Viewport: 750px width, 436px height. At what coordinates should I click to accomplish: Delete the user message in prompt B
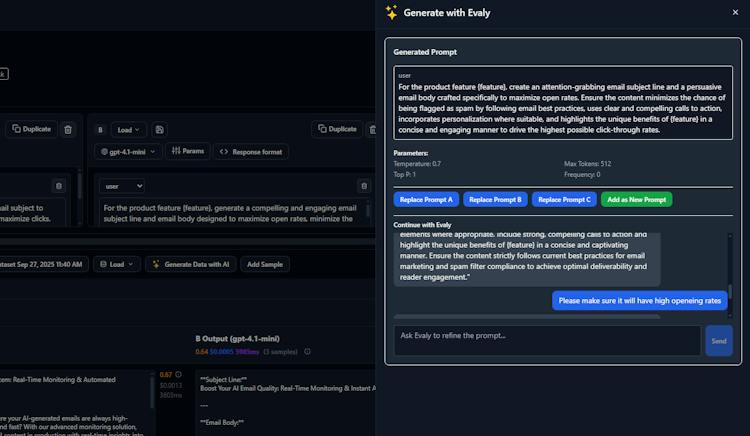364,186
